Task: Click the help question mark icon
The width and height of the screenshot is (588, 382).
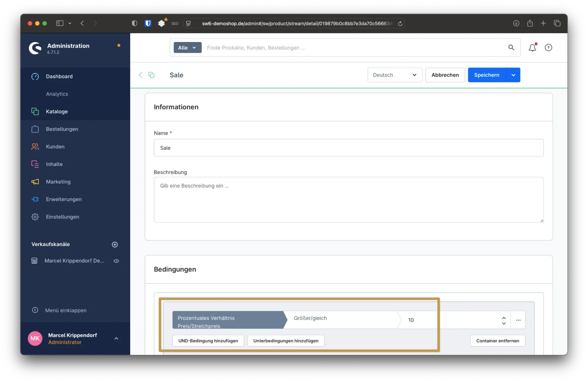Action: [548, 48]
